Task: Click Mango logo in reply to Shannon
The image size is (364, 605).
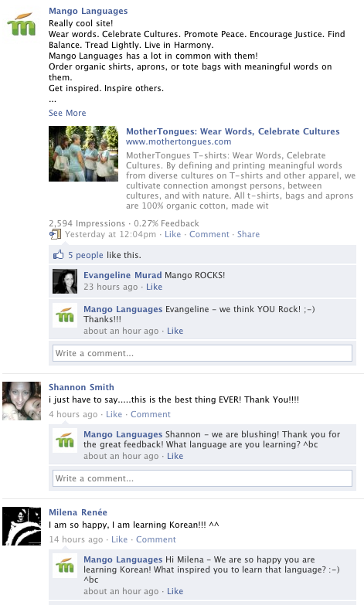Action: 65,440
